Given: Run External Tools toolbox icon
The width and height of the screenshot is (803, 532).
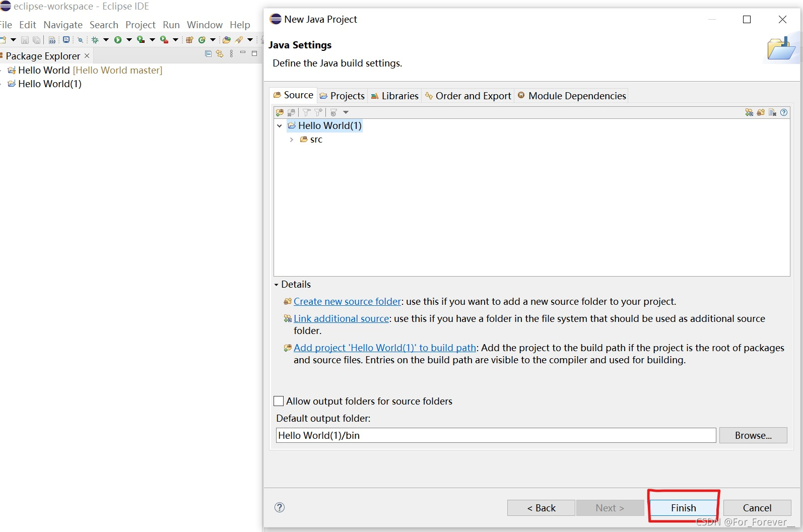Looking at the screenshot, I should pos(164,39).
